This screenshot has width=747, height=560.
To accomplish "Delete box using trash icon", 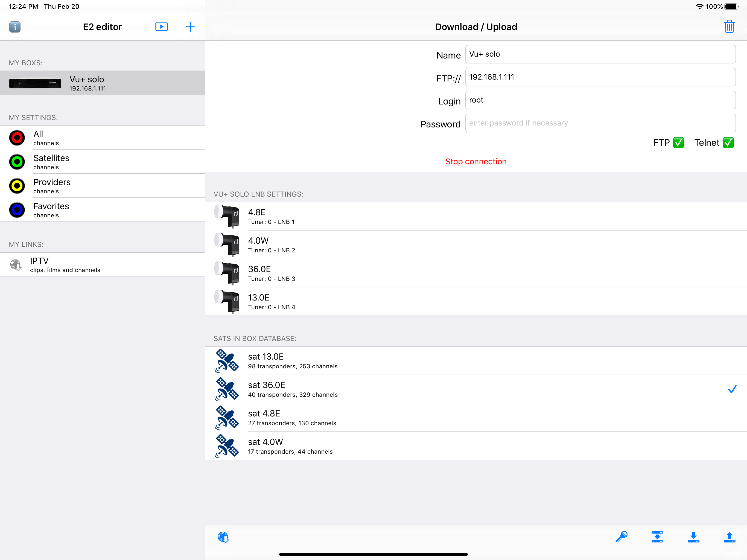I will [x=729, y=27].
